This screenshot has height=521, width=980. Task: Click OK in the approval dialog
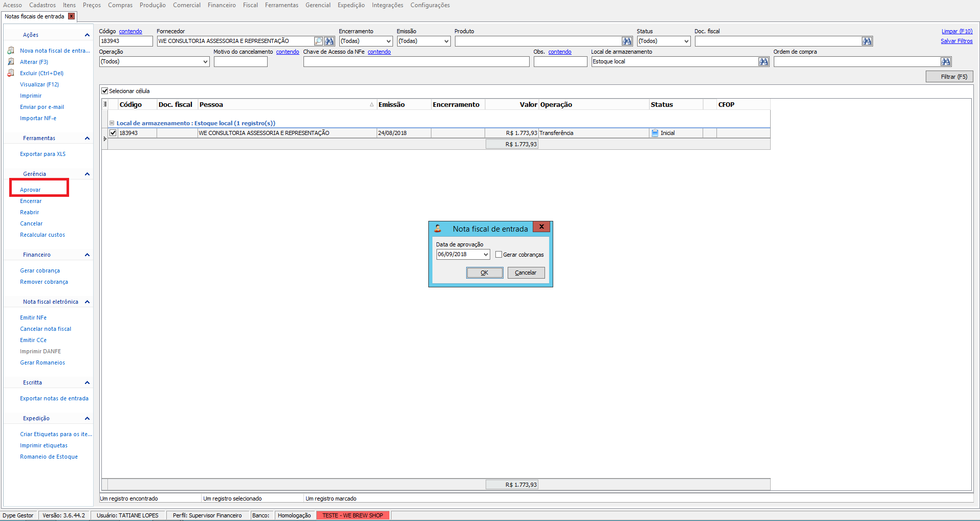(485, 273)
